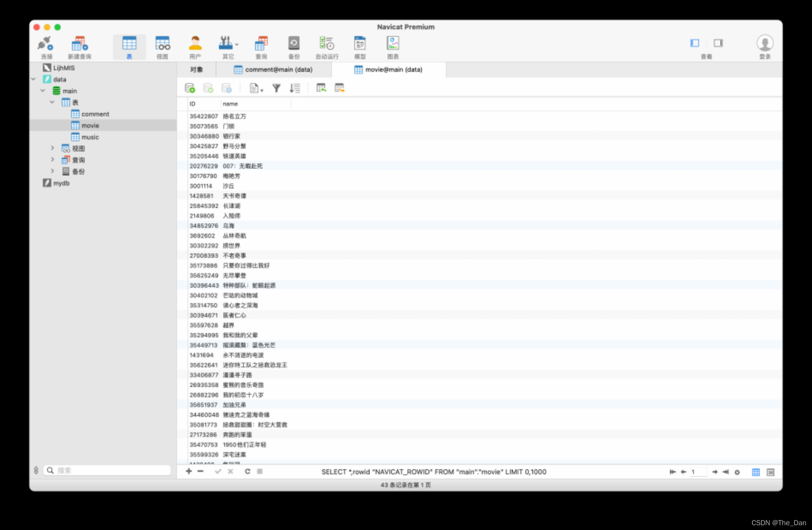The height and width of the screenshot is (530, 812).
Task: Go to the first page of records
Action: [673, 472]
